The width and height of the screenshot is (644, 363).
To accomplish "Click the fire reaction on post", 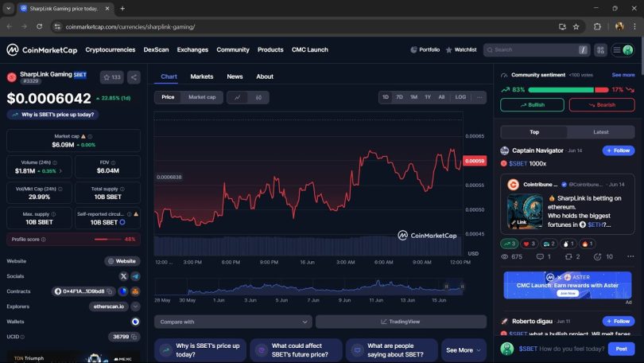I will click(587, 244).
